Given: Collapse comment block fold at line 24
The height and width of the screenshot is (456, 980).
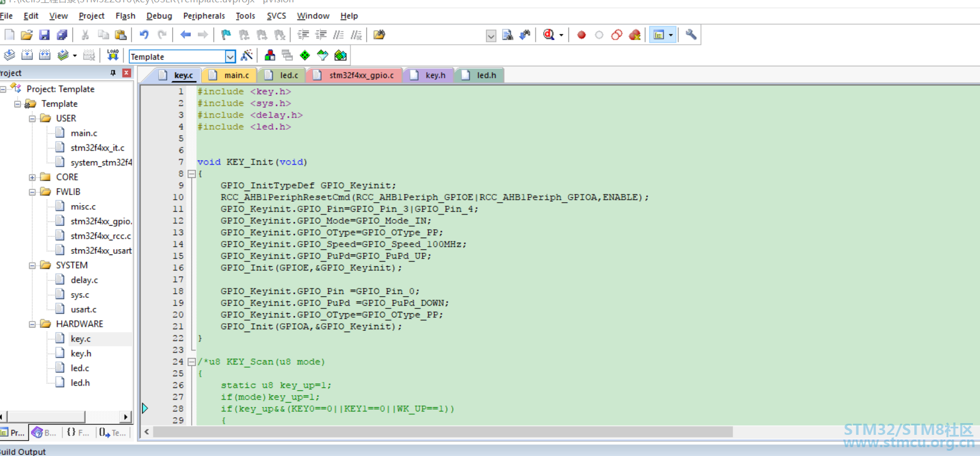Looking at the screenshot, I should point(192,362).
